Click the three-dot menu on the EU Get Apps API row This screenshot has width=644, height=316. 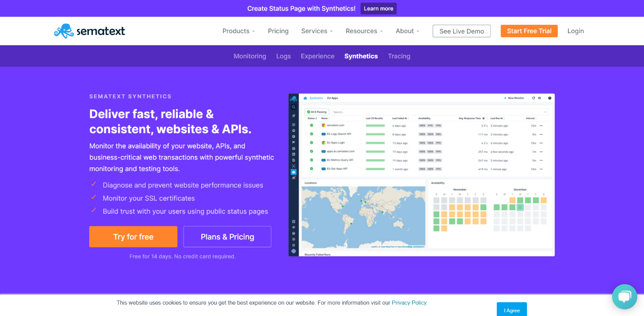(x=541, y=169)
